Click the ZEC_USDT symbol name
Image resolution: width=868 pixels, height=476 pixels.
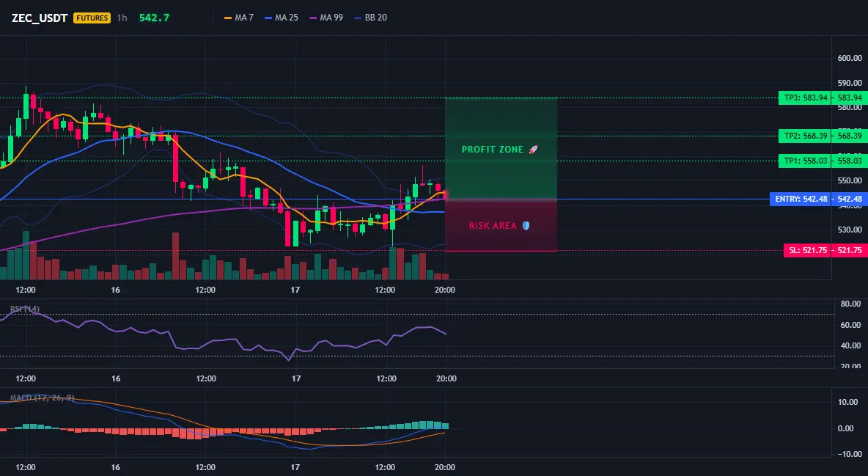[40, 18]
